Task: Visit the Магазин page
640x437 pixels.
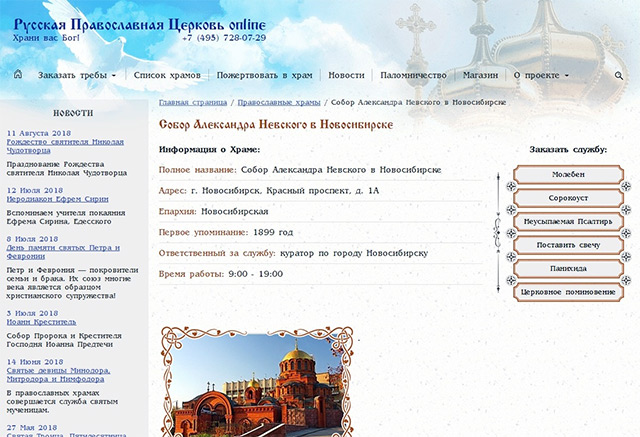Action: (x=480, y=75)
